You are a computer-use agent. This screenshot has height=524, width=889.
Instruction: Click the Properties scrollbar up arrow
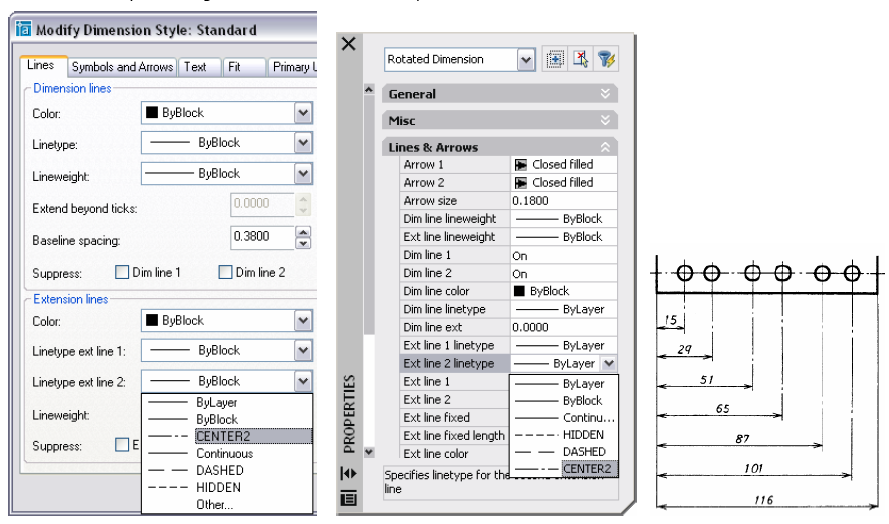[x=369, y=89]
